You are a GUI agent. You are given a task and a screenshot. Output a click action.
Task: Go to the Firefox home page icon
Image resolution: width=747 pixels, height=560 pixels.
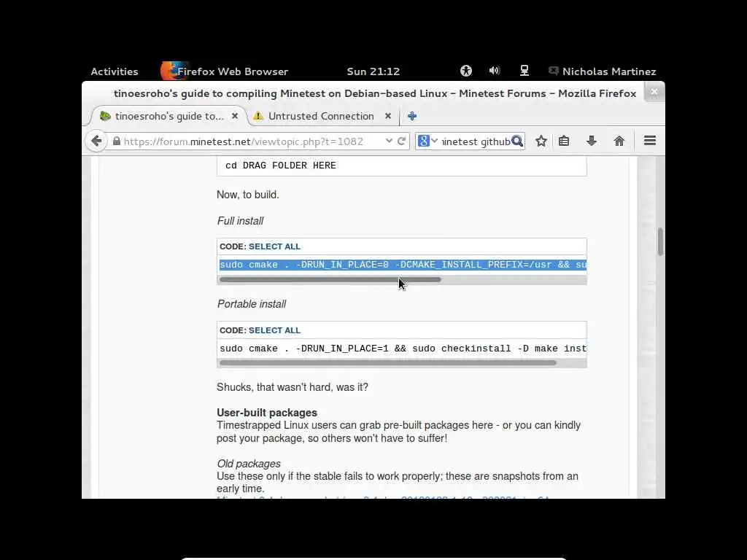coord(619,141)
